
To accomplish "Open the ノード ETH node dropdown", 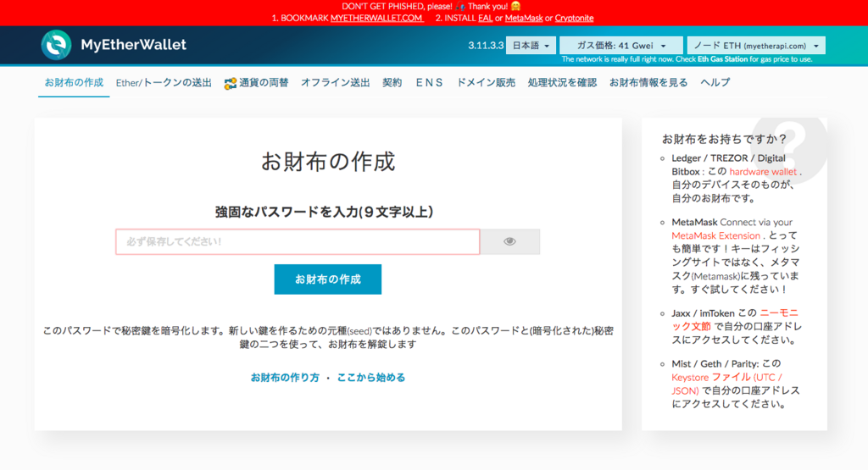I will [756, 46].
